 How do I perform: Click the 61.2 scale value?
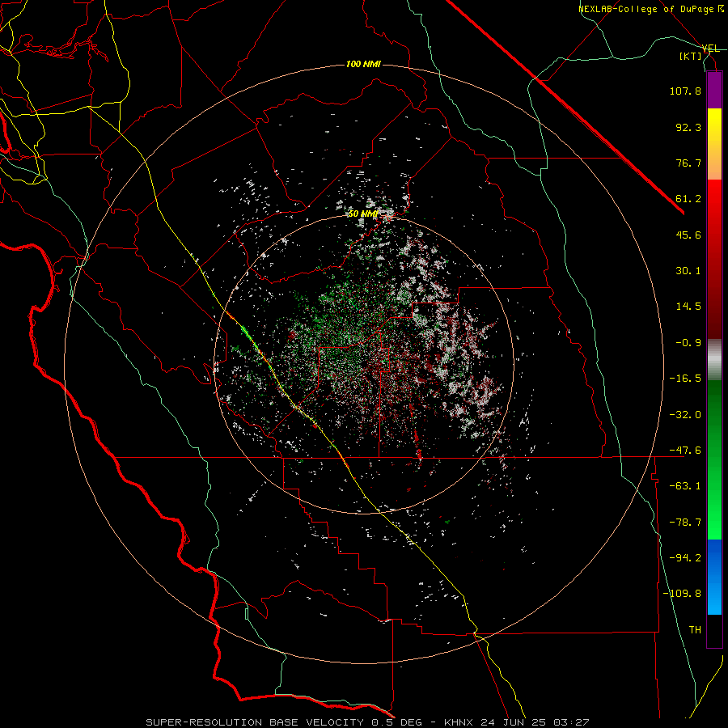point(688,199)
